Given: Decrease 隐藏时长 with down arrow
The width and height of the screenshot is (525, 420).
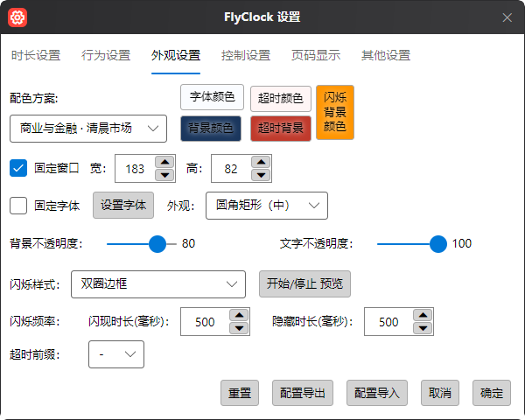Looking at the screenshot, I should (x=423, y=328).
